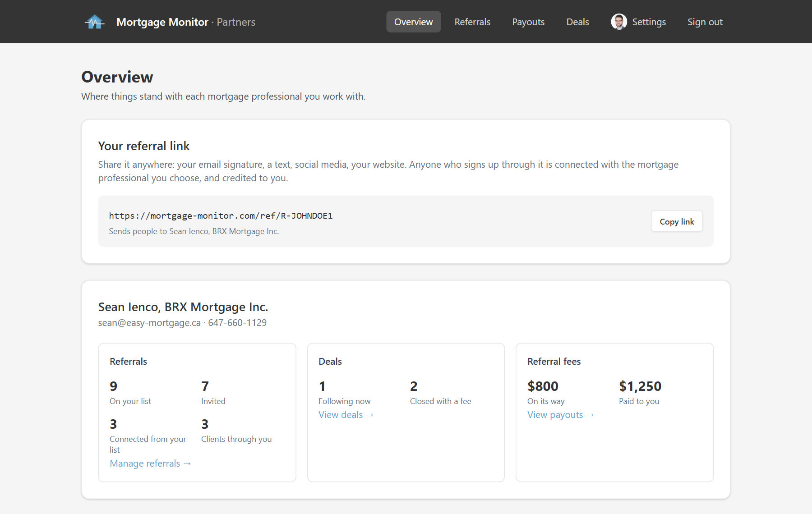
Task: Open the View deals link
Action: [346, 415]
